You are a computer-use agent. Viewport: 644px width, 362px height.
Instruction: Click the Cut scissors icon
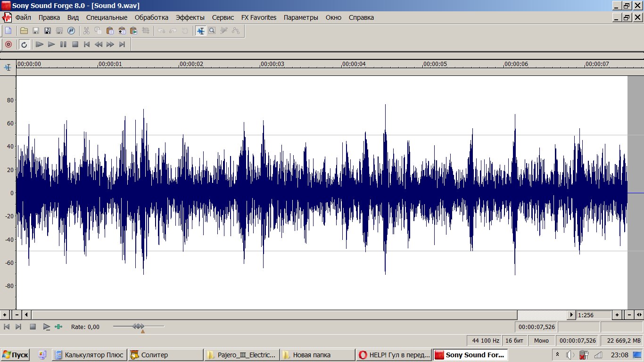86,31
